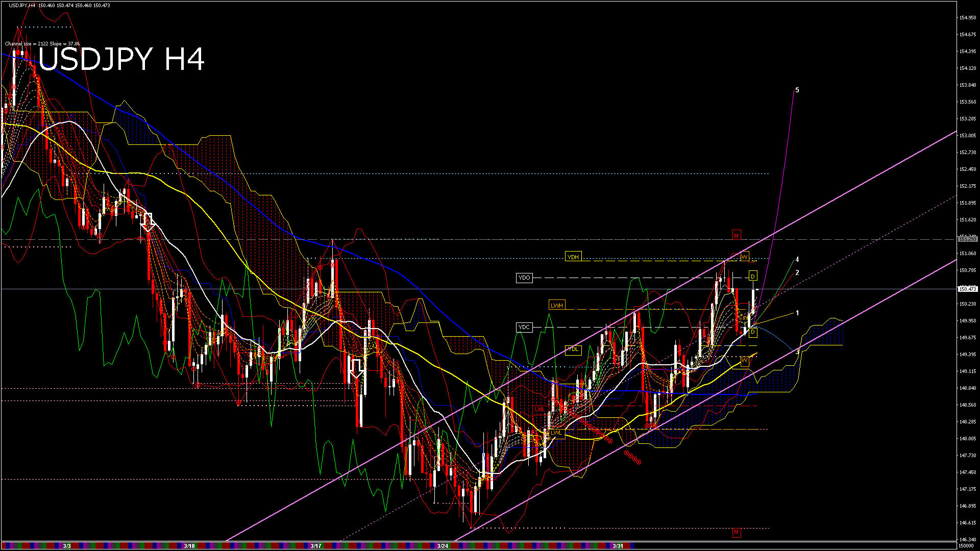Click the lower orange W pivot marker
The height and width of the screenshot is (551, 980).
click(744, 361)
